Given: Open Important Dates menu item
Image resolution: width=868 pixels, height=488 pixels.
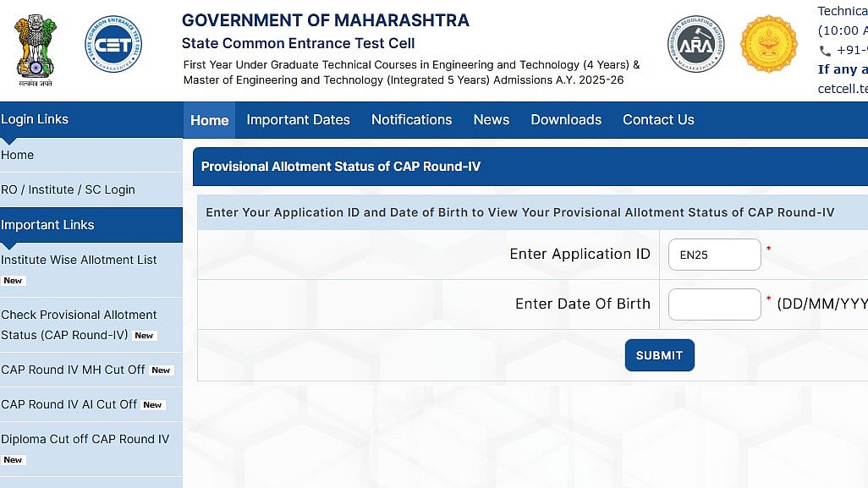Looking at the screenshot, I should 298,120.
